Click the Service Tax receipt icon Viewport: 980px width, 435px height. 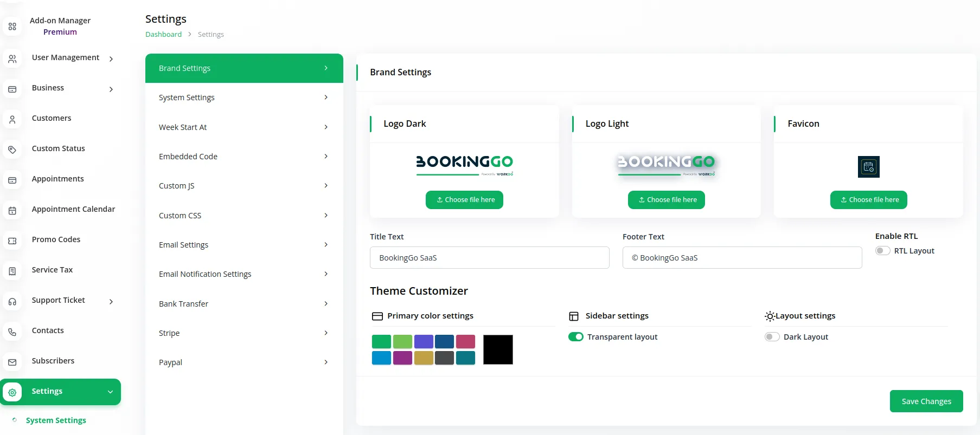[12, 271]
